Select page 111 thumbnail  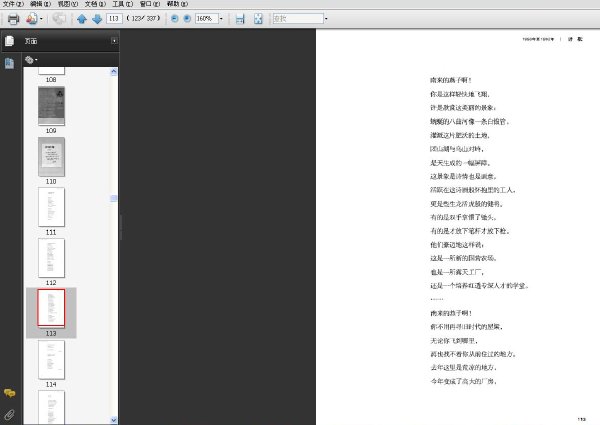click(51, 207)
